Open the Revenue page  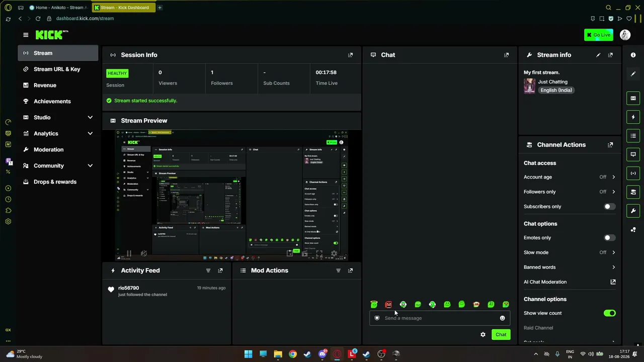(x=58, y=85)
